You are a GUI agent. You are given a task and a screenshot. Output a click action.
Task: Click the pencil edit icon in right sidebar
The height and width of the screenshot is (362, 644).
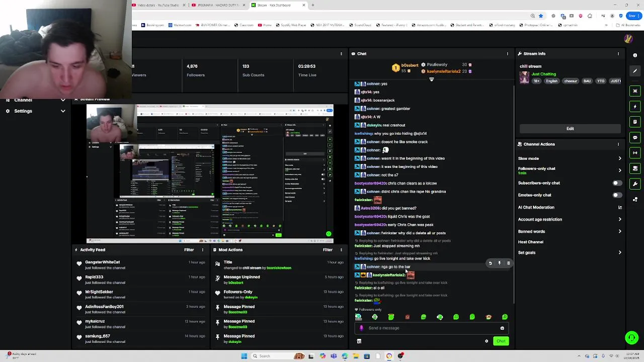pos(635,71)
